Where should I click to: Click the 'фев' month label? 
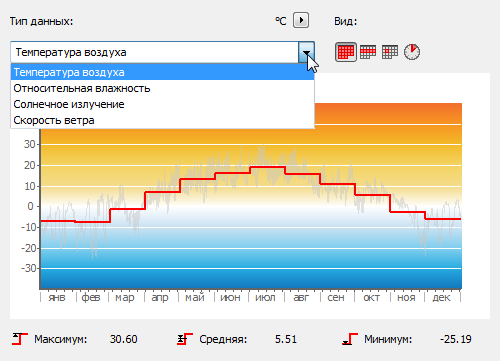tap(91, 297)
